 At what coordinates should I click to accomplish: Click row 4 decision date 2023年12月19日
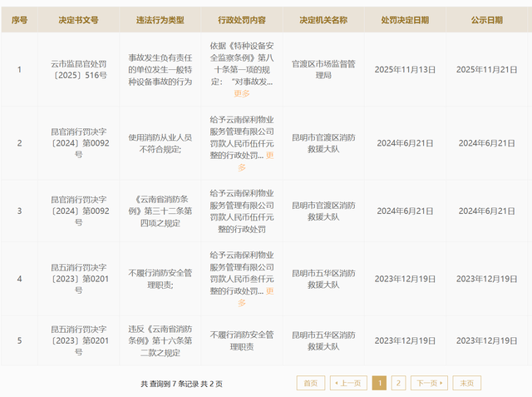(x=405, y=279)
